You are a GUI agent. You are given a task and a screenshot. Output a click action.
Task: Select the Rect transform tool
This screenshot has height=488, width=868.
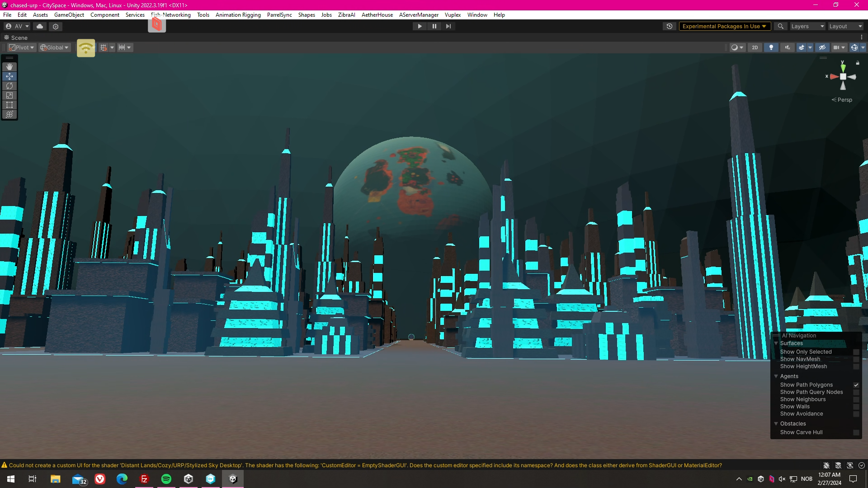9,105
